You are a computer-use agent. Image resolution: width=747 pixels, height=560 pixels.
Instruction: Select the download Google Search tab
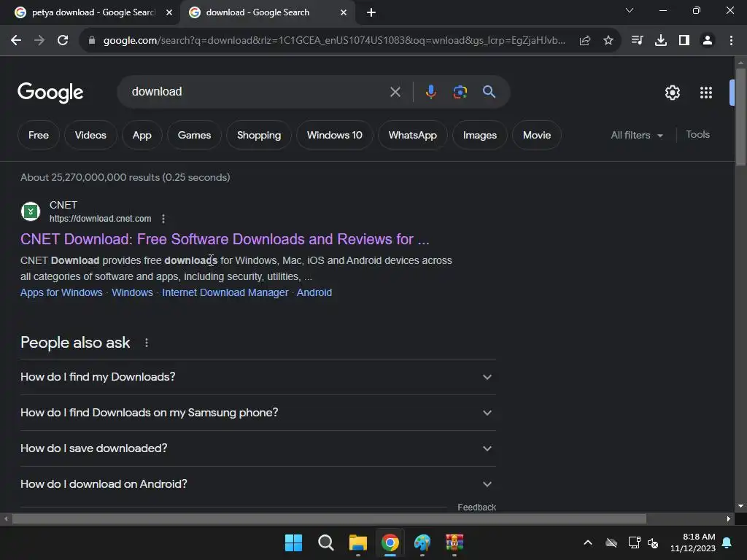(267, 12)
